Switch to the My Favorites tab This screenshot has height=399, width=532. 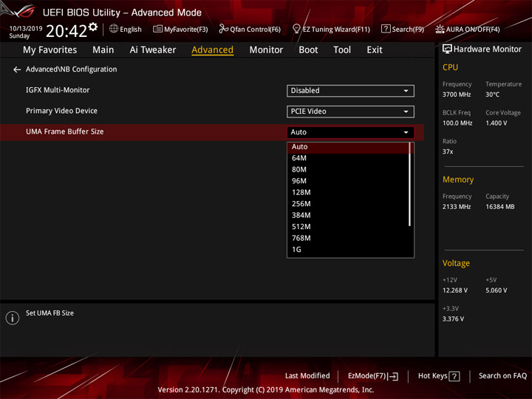tap(50, 50)
